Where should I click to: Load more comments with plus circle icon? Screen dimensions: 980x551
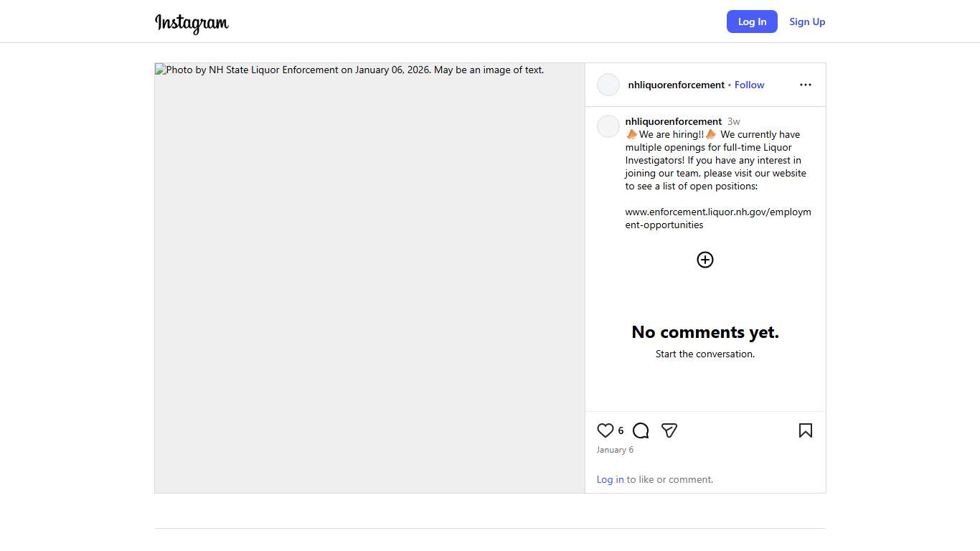pos(705,260)
